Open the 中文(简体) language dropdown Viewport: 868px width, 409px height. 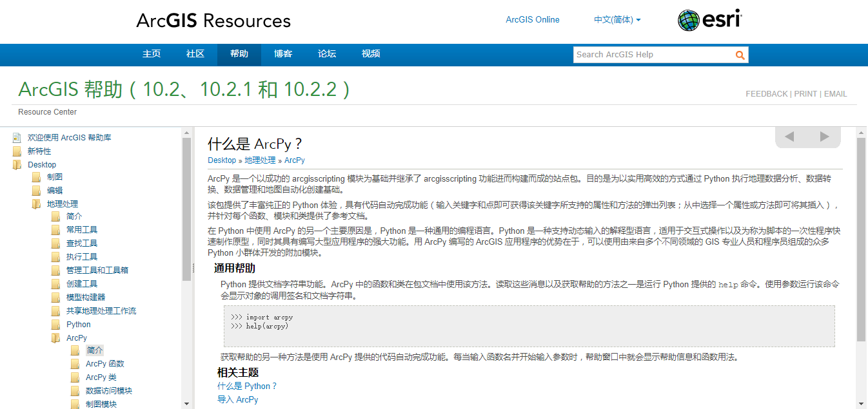(617, 20)
